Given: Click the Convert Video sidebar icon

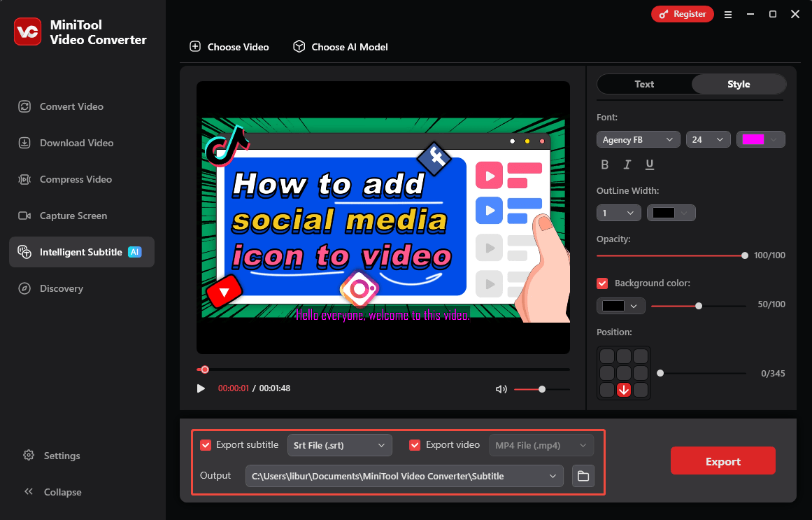Looking at the screenshot, I should pos(24,106).
